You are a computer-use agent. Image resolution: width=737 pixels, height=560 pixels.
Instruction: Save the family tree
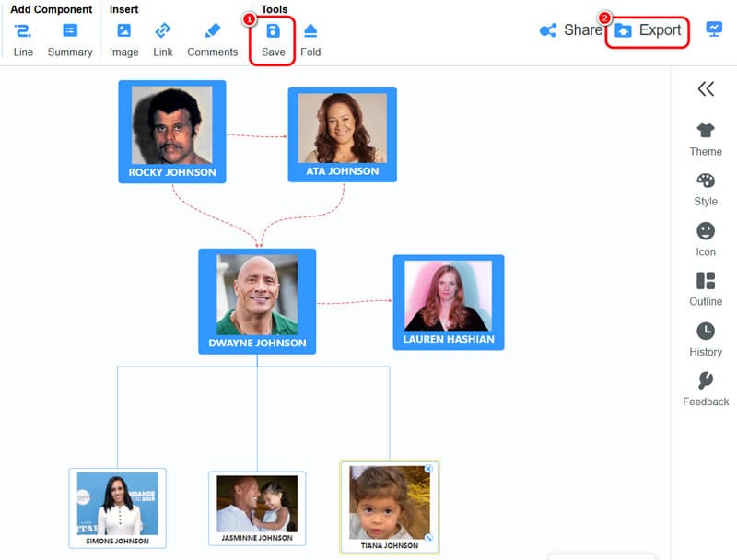[273, 41]
